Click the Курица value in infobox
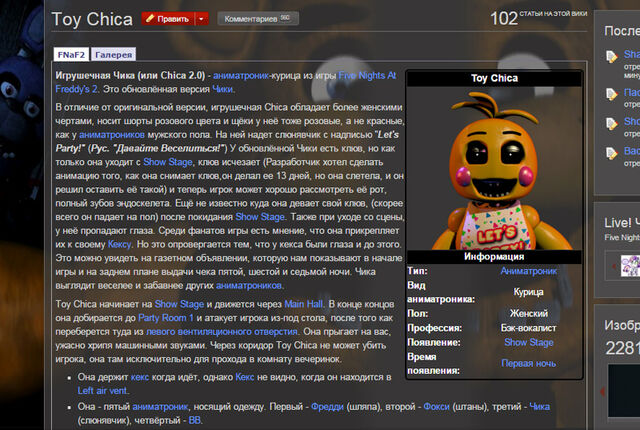Image resolution: width=640 pixels, height=430 pixels. (x=529, y=292)
